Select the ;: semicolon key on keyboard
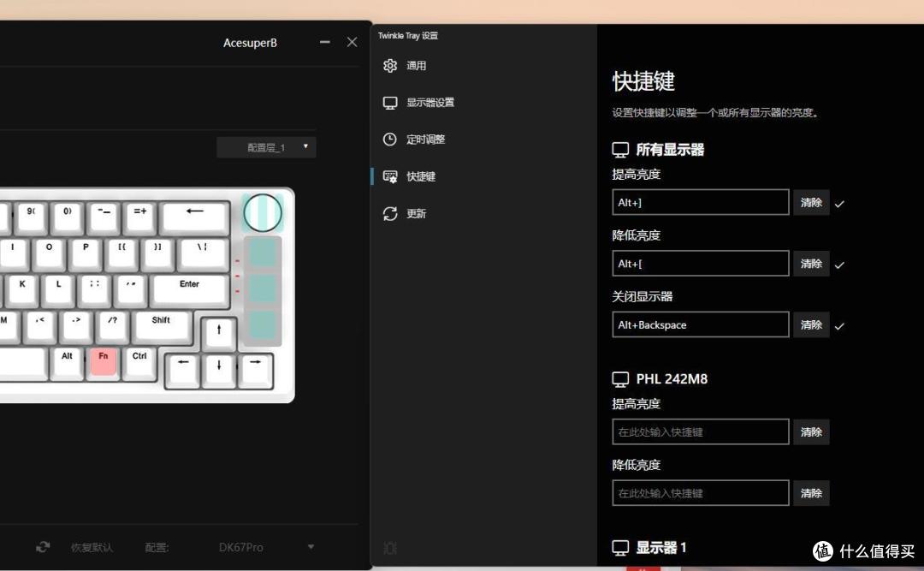 [x=94, y=289]
